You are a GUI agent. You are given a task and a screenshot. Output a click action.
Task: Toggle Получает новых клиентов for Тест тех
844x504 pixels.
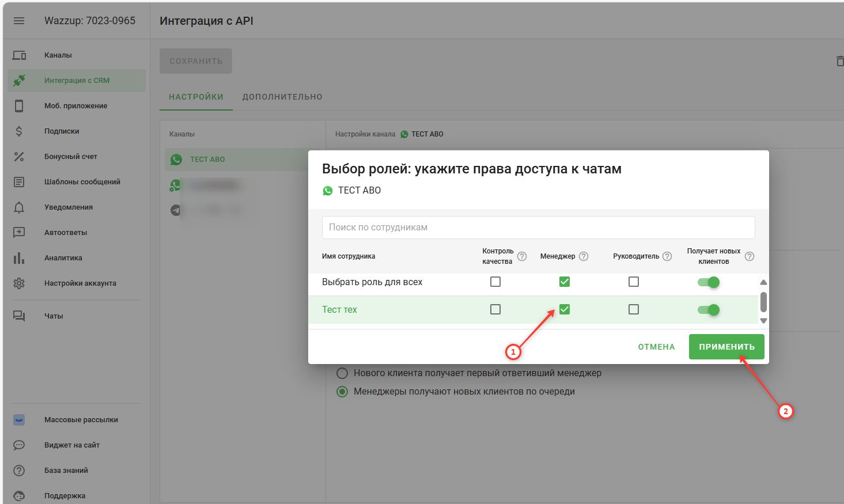point(709,310)
